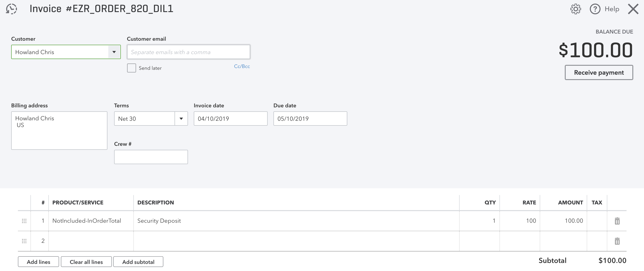Click the RATE cell showing 100
This screenshot has width=644, height=271.
pyautogui.click(x=520, y=221)
